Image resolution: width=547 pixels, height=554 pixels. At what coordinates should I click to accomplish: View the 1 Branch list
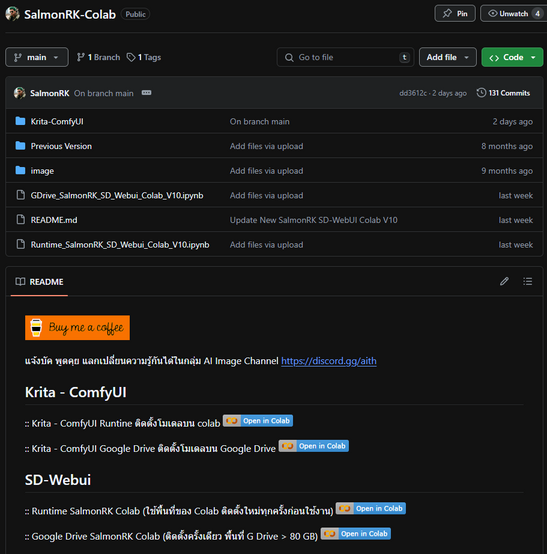coord(98,57)
